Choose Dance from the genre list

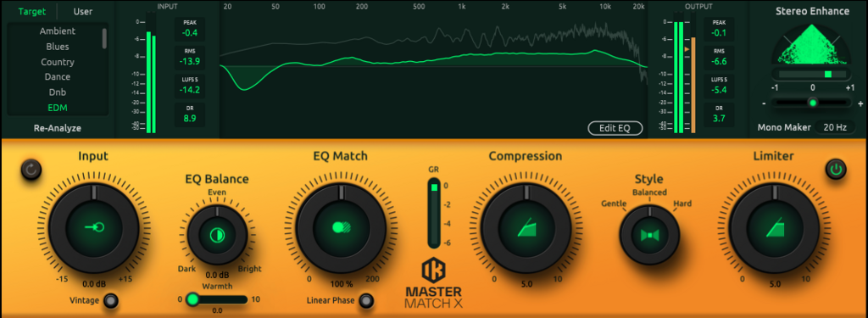58,77
